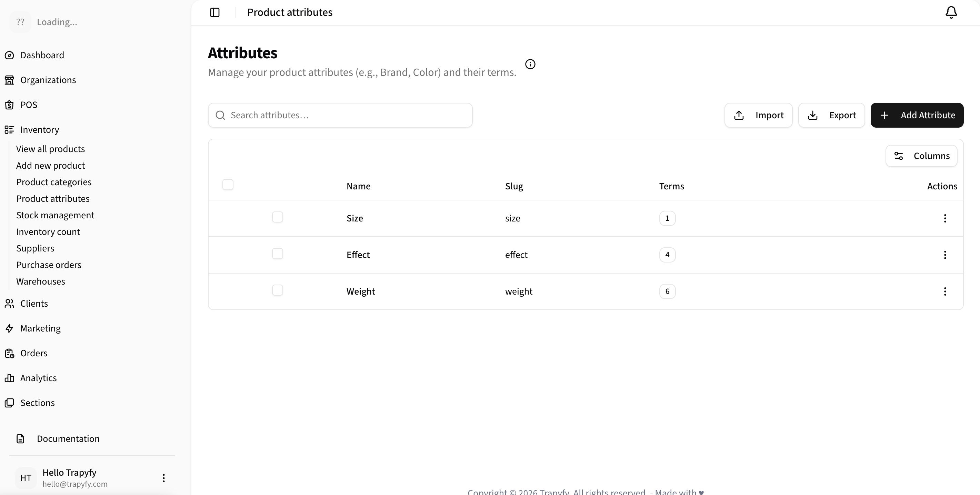Viewport: 980px width, 495px height.
Task: Click the Effect attribute name
Action: 358,255
